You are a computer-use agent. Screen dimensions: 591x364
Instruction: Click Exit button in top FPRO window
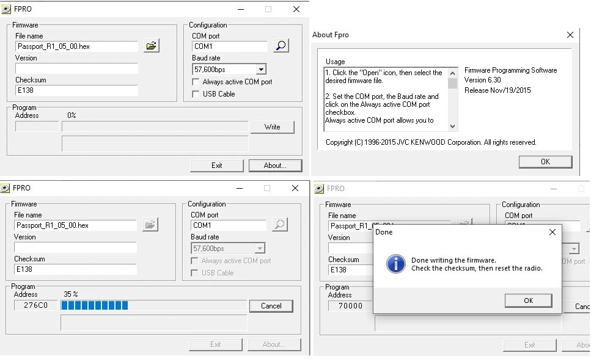tap(217, 166)
